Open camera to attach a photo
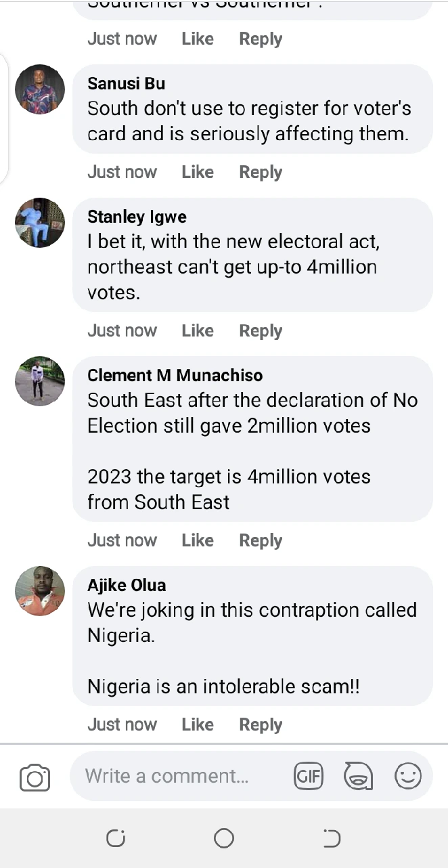448x868 pixels. coord(35,777)
